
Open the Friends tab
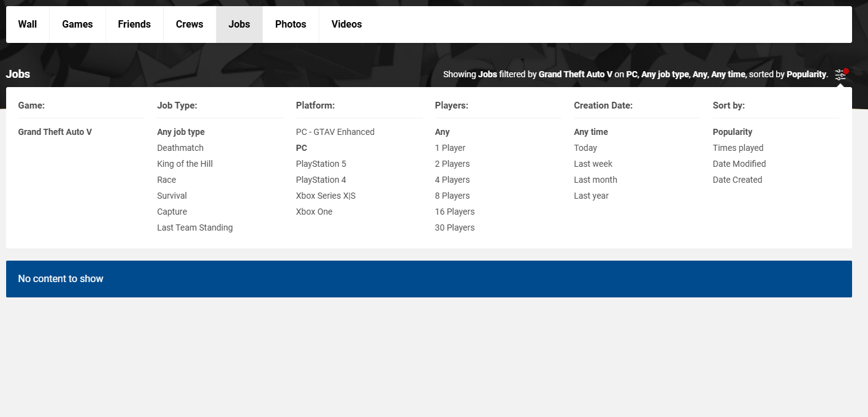click(134, 25)
